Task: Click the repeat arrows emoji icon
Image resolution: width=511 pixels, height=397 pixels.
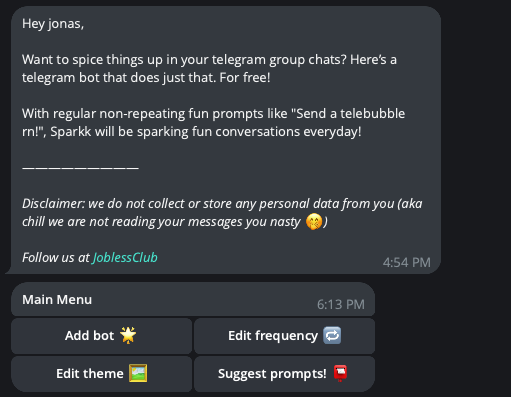Action: 332,335
